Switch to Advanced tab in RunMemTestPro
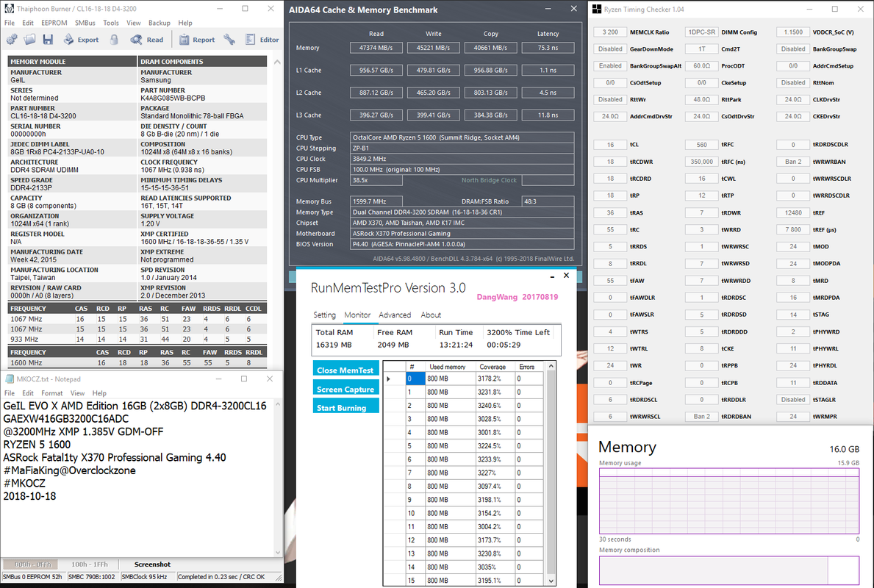 (395, 315)
